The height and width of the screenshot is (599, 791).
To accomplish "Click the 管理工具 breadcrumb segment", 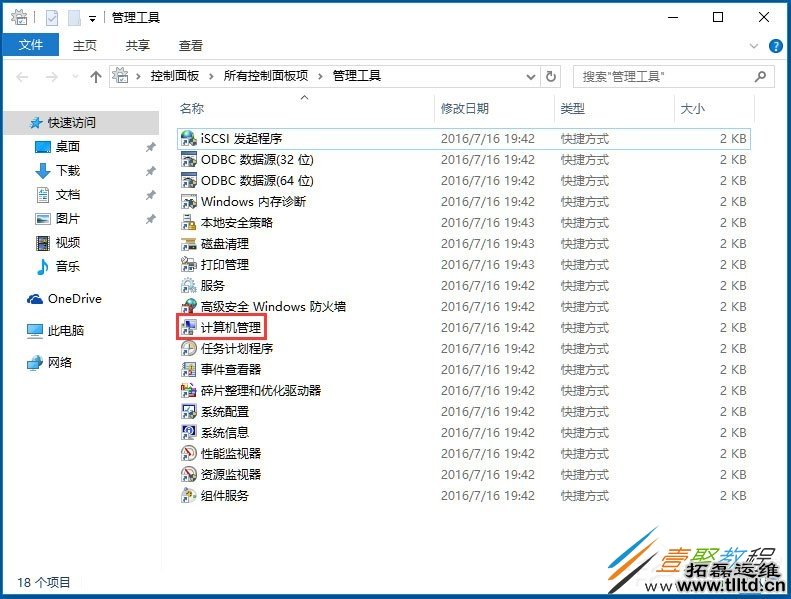I will coord(357,76).
